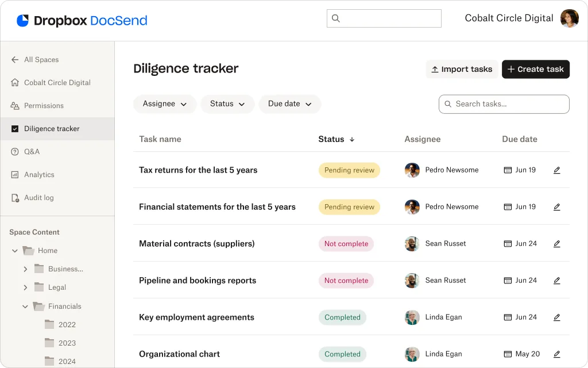
Task: Click the magnifier in the top search bar
Action: tap(335, 18)
